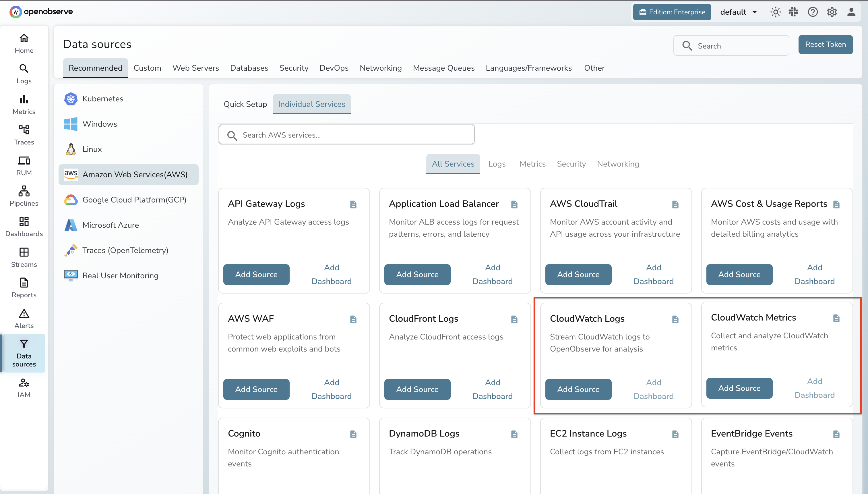The image size is (868, 494).
Task: Open the help icon in top bar
Action: (813, 12)
